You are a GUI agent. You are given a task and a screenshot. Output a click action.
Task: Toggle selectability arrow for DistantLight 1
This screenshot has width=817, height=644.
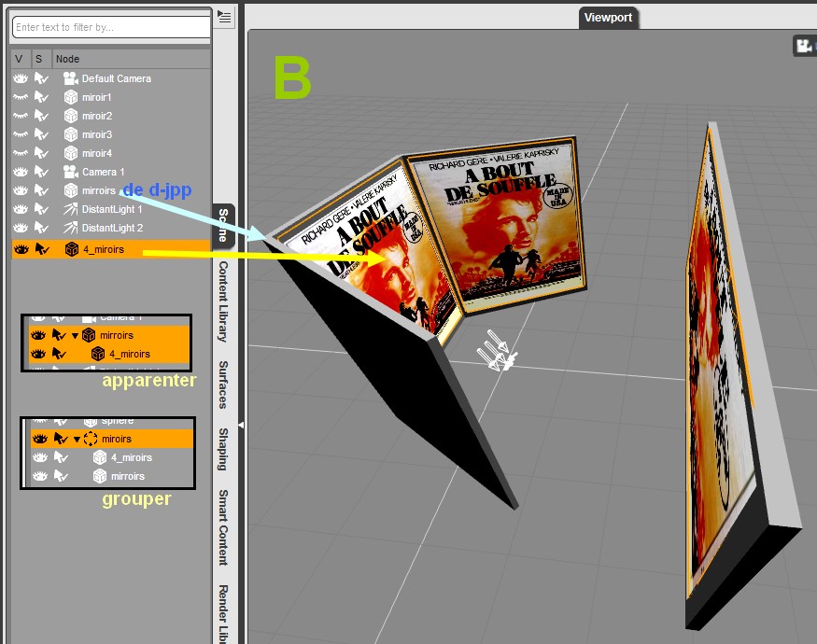41,209
